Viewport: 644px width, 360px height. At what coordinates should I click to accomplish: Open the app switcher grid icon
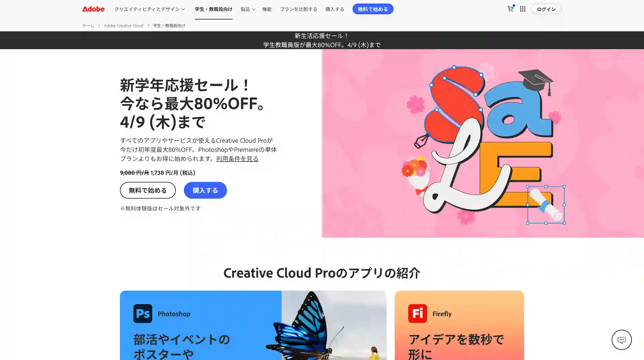pos(523,9)
